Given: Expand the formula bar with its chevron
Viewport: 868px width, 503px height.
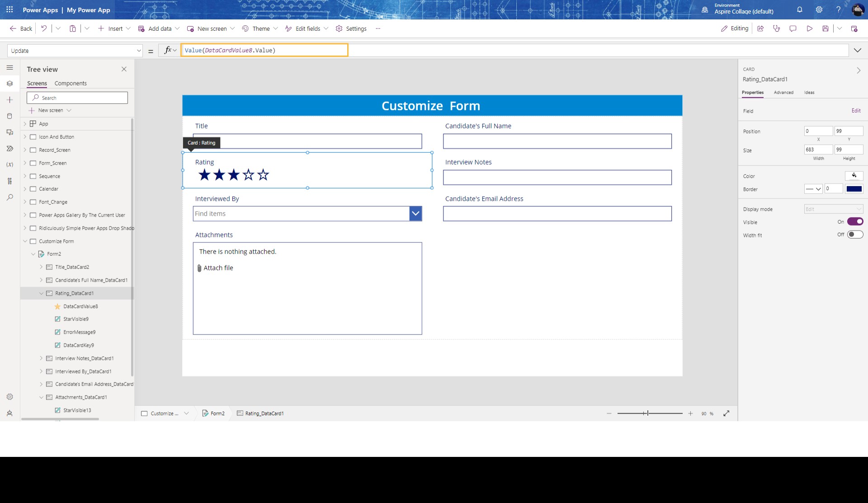Looking at the screenshot, I should pos(858,50).
